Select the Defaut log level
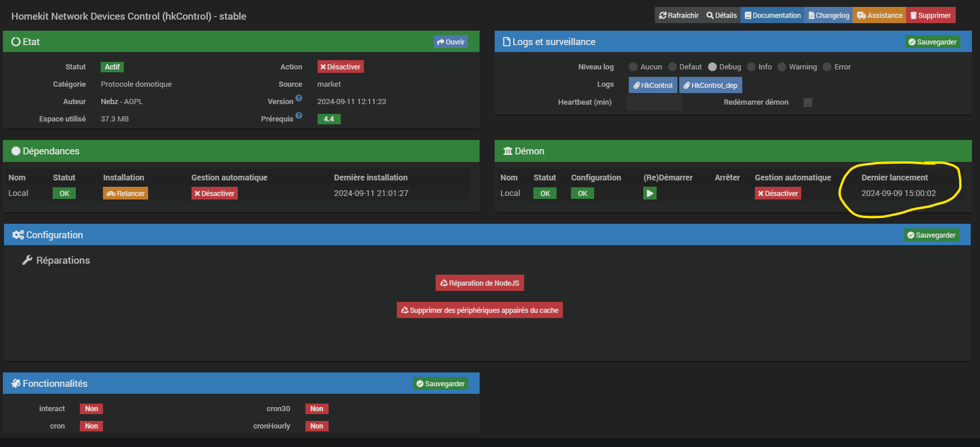This screenshot has height=447, width=980. (x=672, y=67)
